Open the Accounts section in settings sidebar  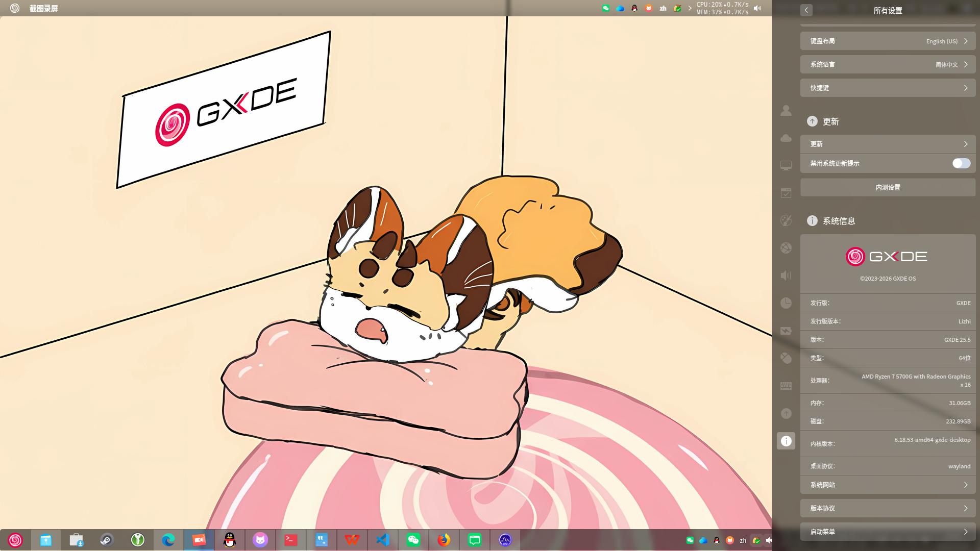pyautogui.click(x=786, y=110)
